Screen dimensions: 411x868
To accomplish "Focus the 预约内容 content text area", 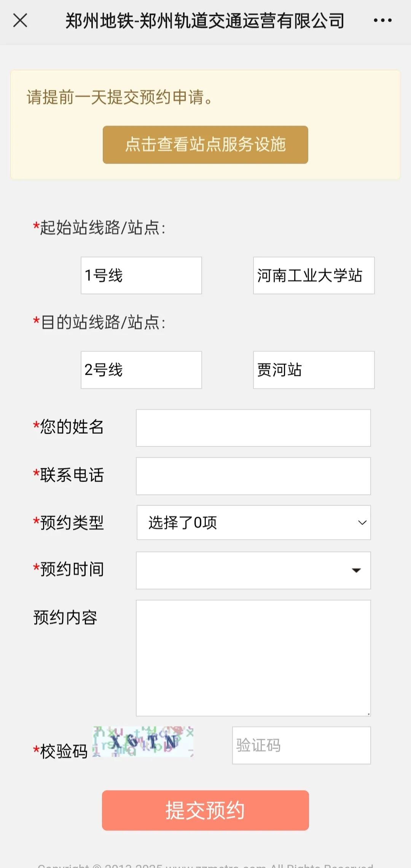I will [253, 658].
